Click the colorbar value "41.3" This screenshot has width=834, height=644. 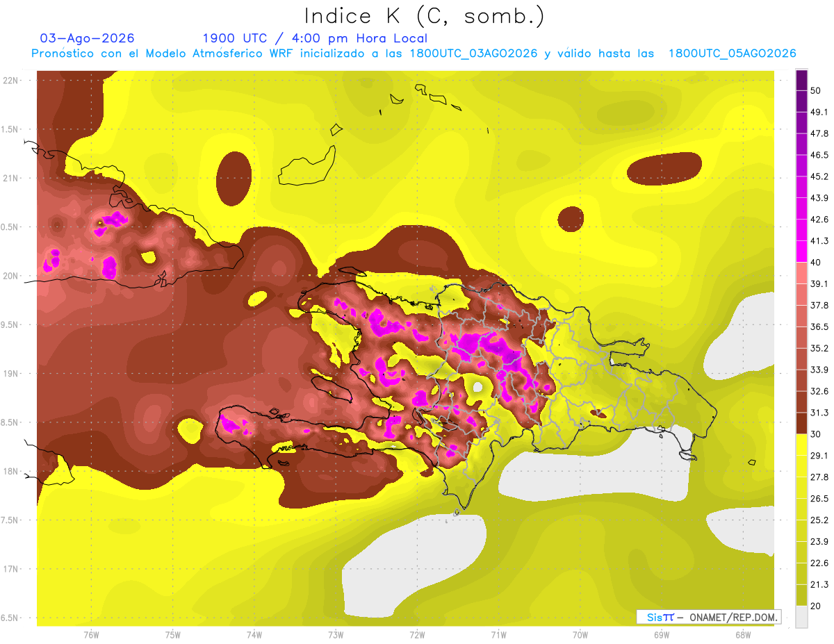pos(819,241)
